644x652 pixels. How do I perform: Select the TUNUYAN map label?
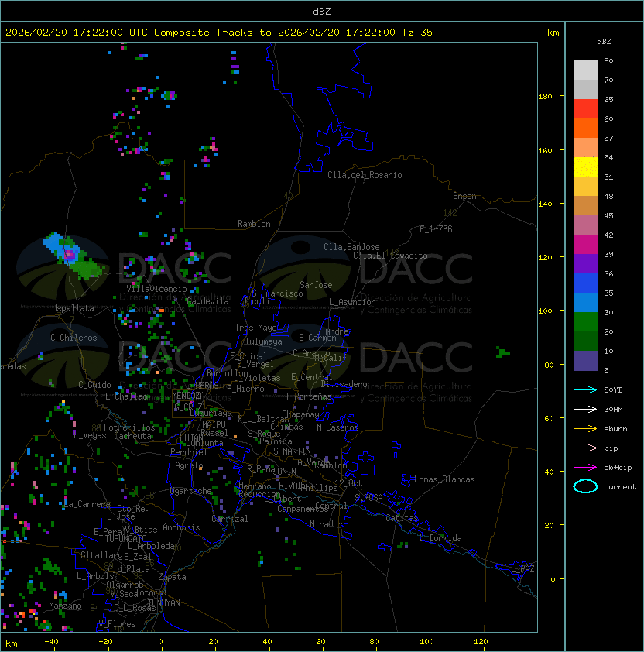pyautogui.click(x=164, y=602)
